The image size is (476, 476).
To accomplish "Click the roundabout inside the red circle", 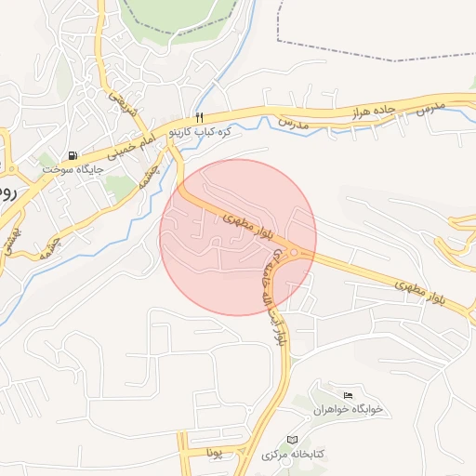I will pyautogui.click(x=294, y=253).
